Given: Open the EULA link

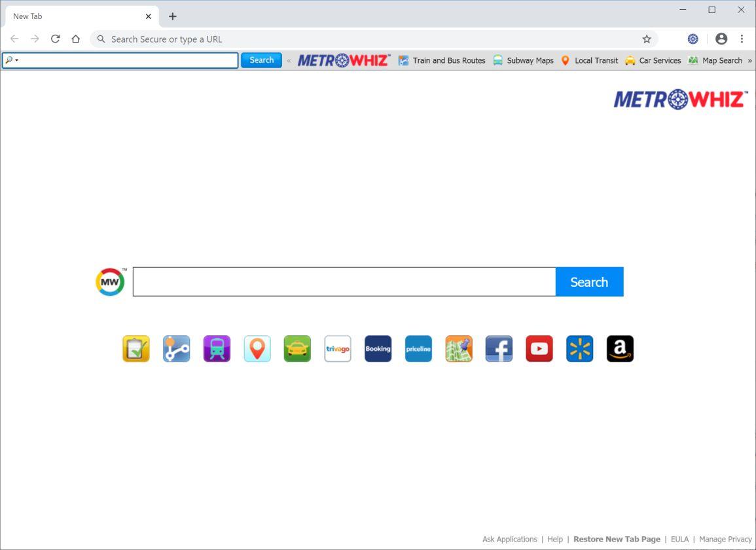Looking at the screenshot, I should [x=680, y=539].
